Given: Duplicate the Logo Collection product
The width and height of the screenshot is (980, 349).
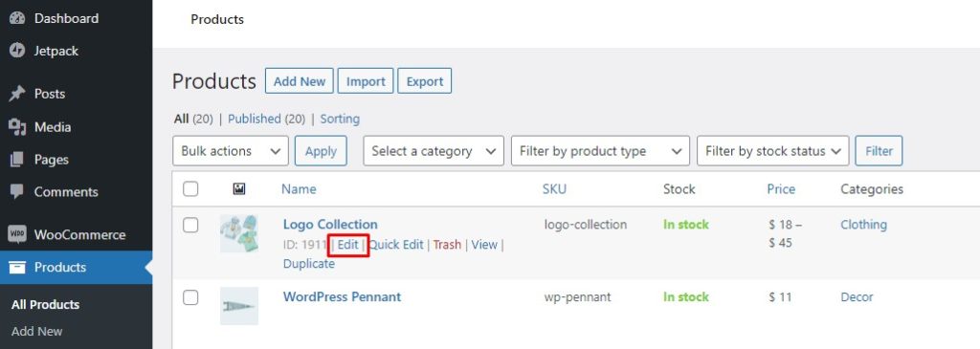Looking at the screenshot, I should (x=309, y=264).
